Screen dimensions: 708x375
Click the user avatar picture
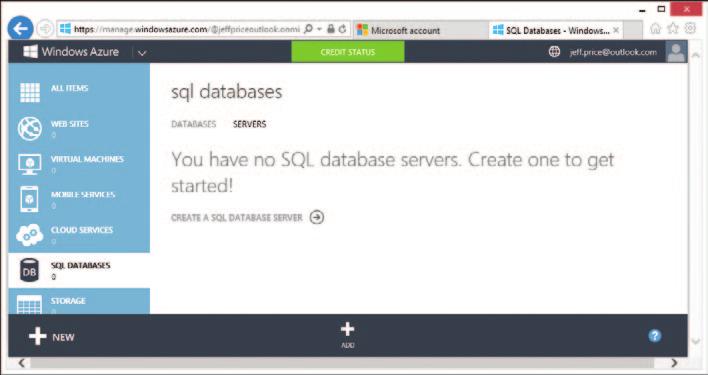click(676, 52)
